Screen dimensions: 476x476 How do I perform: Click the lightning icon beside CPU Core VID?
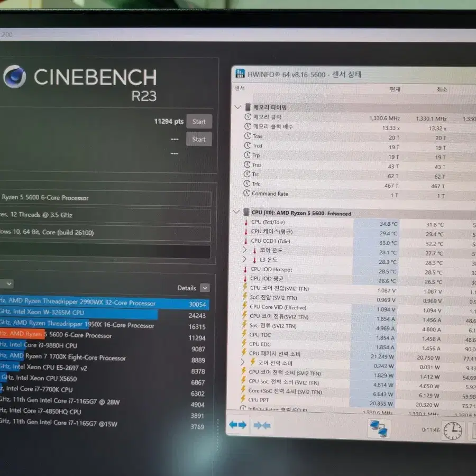(x=244, y=306)
